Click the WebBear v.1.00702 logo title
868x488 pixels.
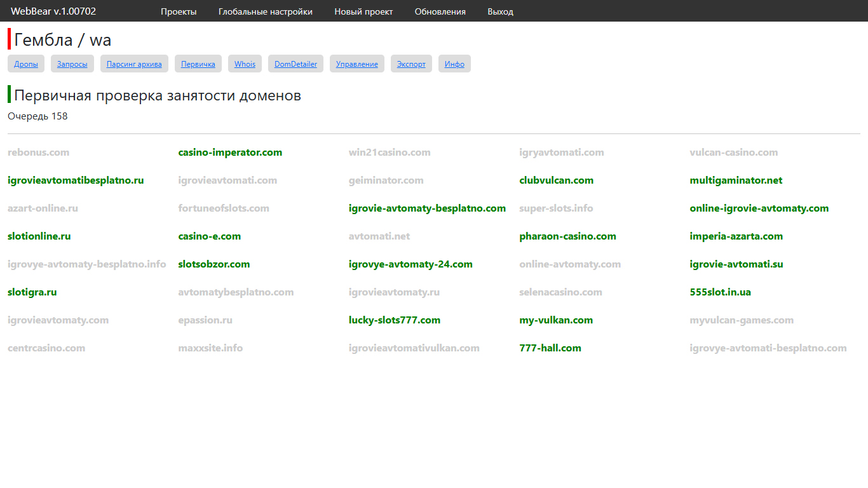53,11
